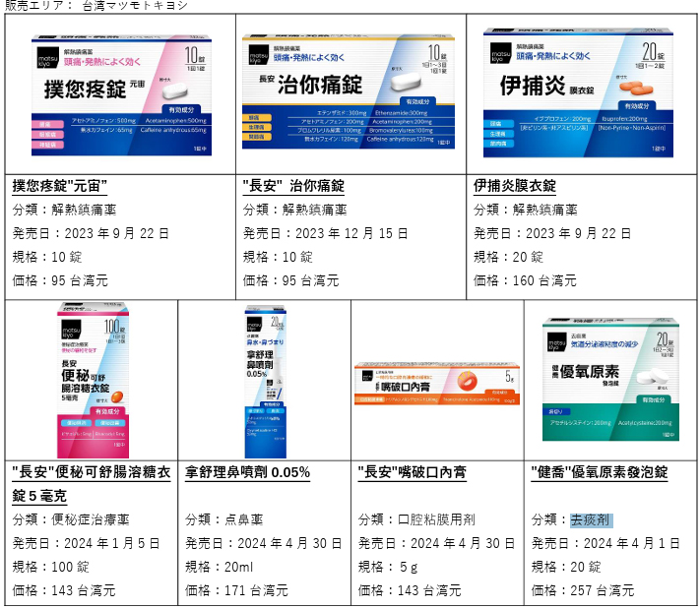Click the 治你痛錠 product box image

click(349, 91)
